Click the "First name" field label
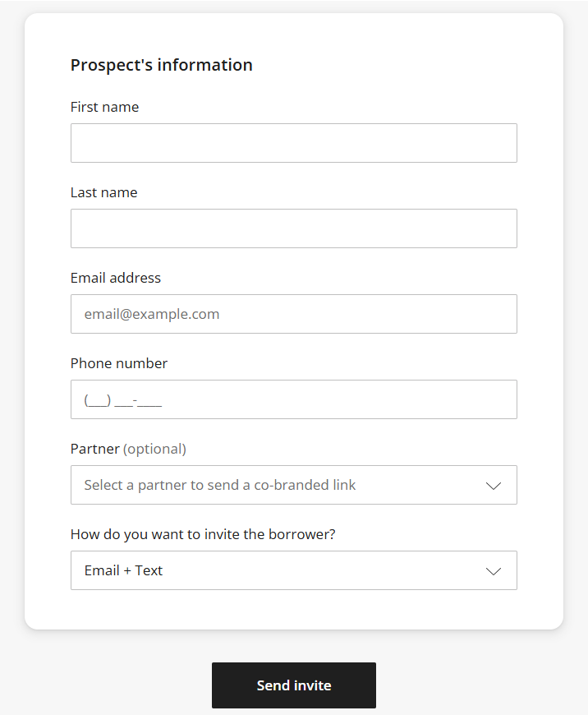 (x=104, y=107)
